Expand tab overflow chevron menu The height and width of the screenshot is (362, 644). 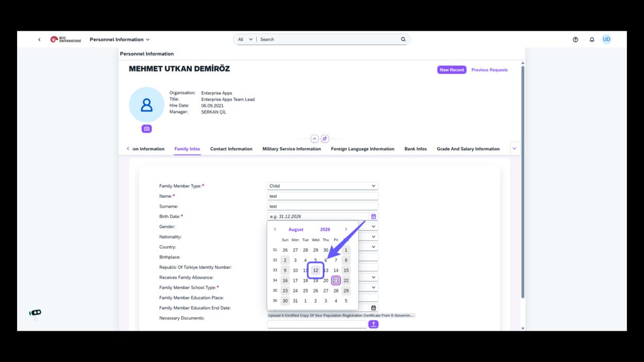(514, 149)
